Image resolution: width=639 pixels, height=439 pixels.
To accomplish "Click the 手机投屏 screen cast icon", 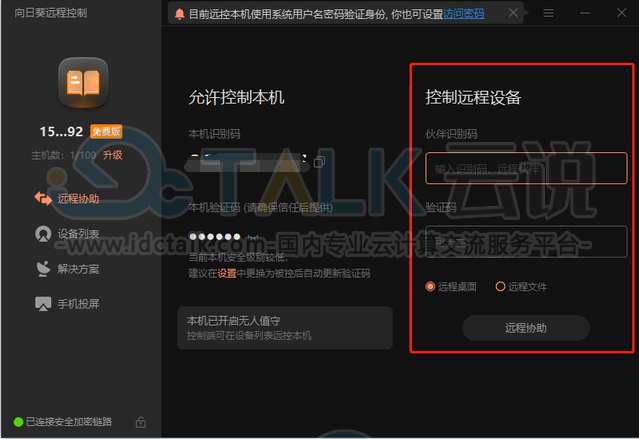I will tap(43, 304).
